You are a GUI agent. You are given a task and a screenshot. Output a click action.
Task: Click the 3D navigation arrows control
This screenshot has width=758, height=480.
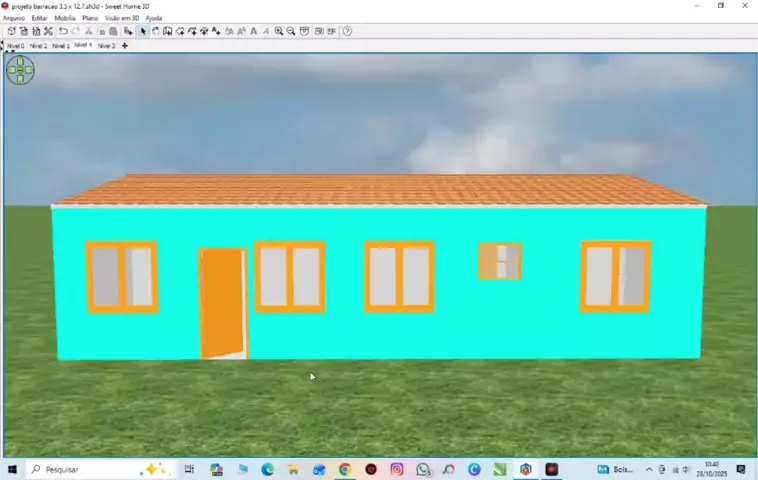(20, 70)
